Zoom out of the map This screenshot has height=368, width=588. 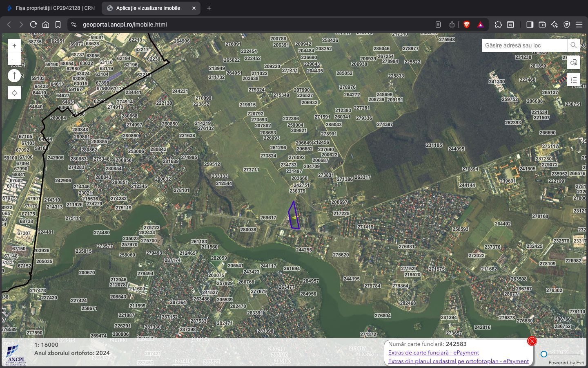coord(14,59)
